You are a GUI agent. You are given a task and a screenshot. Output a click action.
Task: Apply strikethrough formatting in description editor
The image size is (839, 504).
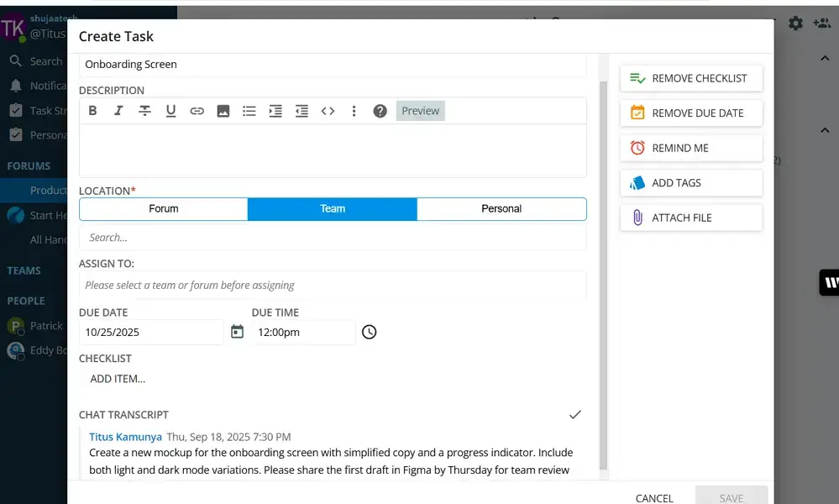144,111
